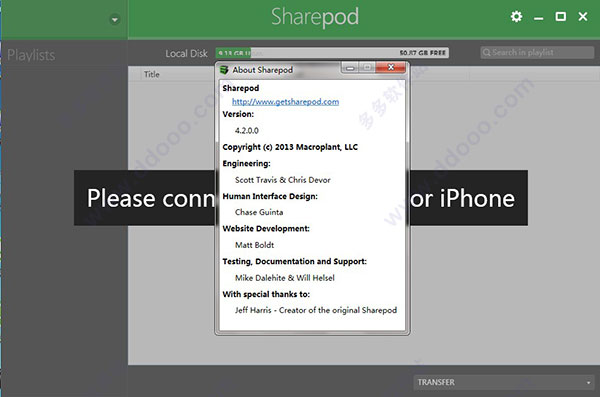Open Sharepod settings gear
Screen dimensions: 600x397
tap(516, 16)
